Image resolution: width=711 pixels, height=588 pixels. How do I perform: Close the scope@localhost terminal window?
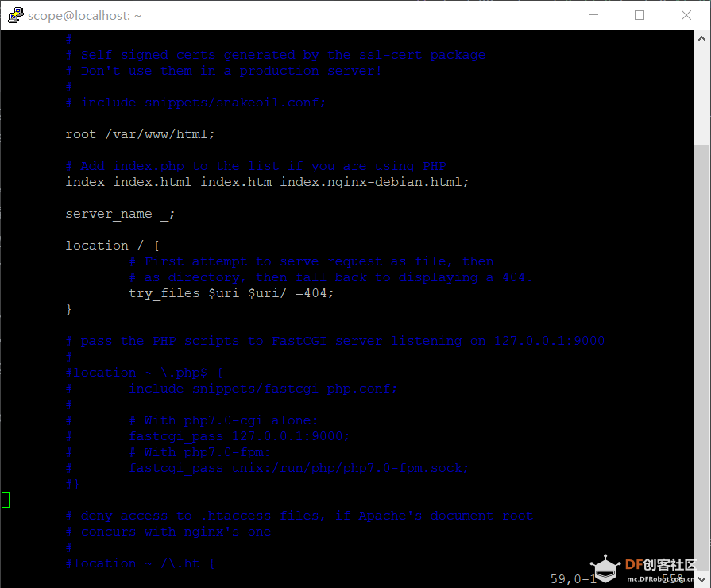pos(686,15)
